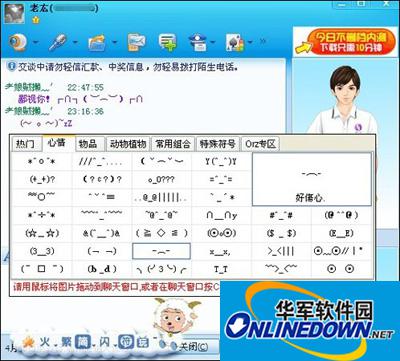Pick the >_<||| emoticon
This screenshot has width=400, height=361.
[281, 251]
